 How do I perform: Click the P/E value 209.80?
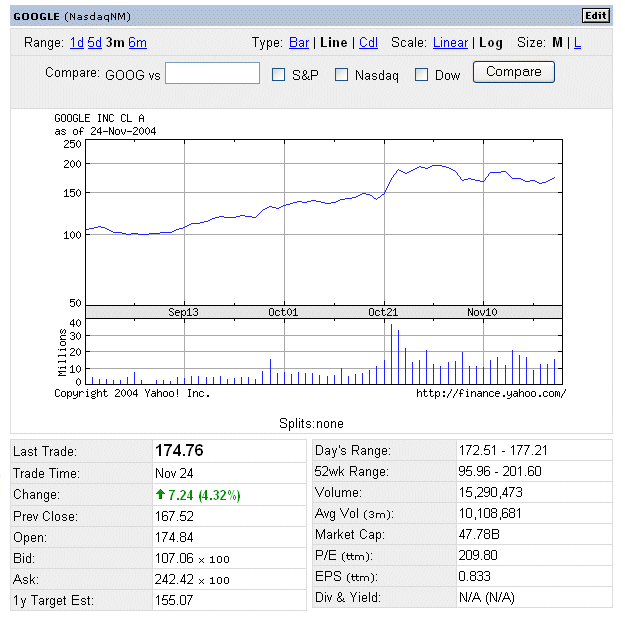pyautogui.click(x=478, y=555)
